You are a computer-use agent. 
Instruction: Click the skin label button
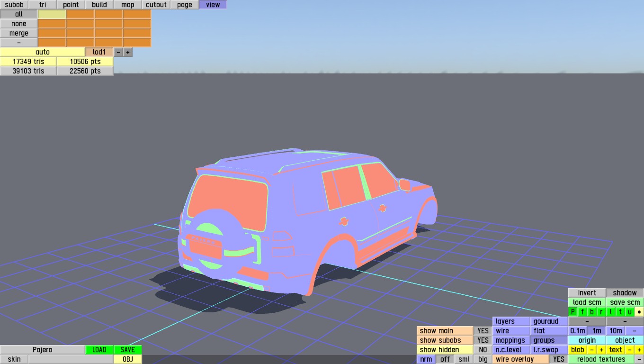point(14,359)
